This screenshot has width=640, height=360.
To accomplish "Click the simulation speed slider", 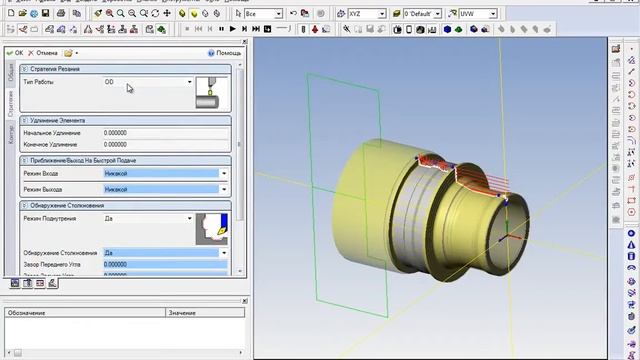I will pyautogui.click(x=283, y=29).
